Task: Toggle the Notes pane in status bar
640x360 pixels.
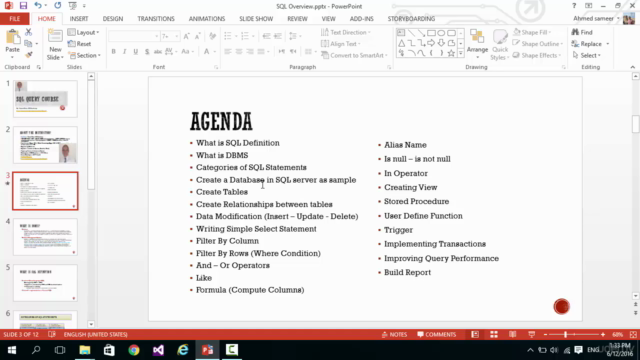Action: pos(394,334)
